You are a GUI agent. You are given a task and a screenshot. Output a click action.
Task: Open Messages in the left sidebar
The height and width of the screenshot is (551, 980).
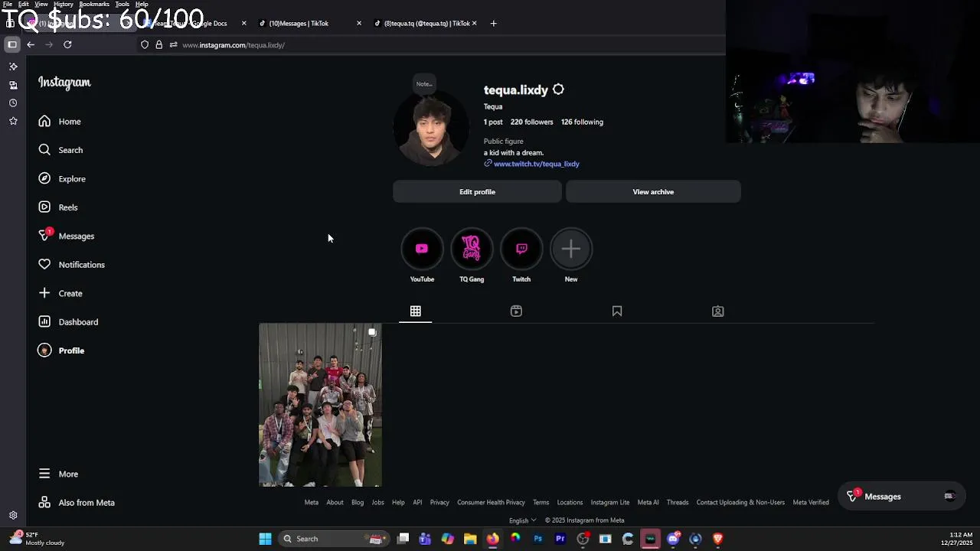click(67, 236)
